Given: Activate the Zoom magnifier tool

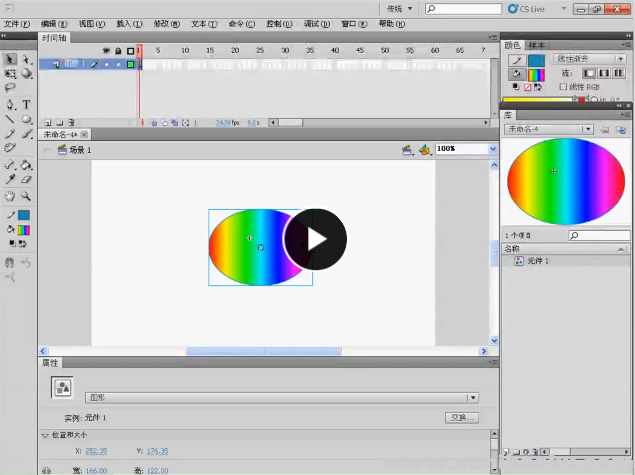Looking at the screenshot, I should coord(26,196).
